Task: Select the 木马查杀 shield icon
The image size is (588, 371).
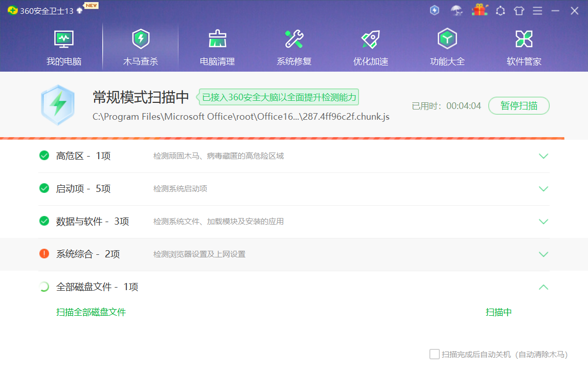Action: [141, 39]
